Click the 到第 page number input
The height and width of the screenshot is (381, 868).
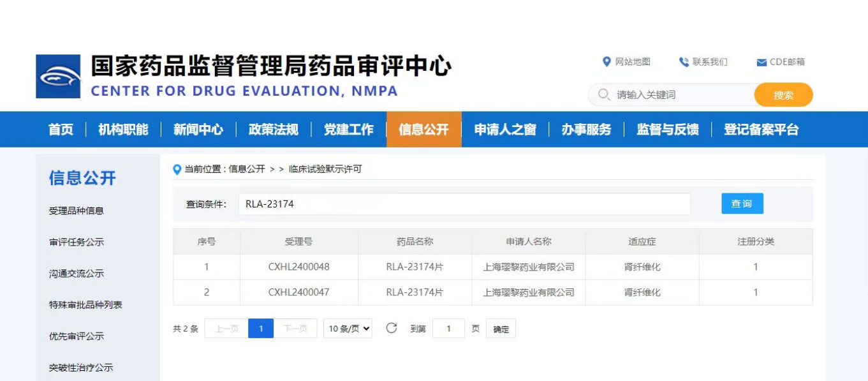pyautogui.click(x=448, y=329)
